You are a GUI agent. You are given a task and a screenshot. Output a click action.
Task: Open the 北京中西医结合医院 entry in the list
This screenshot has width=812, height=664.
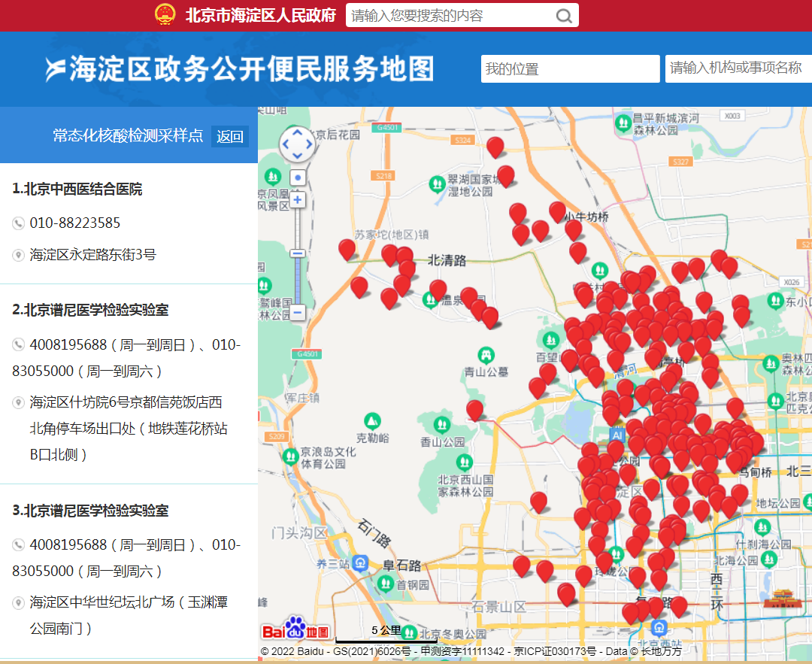(x=77, y=189)
